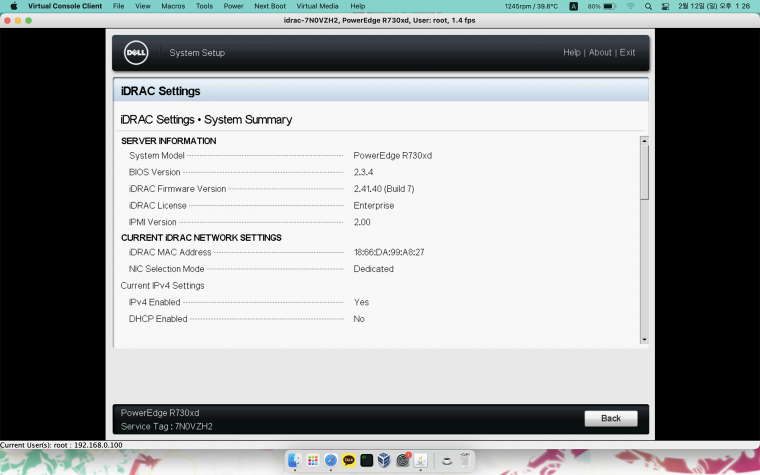Select the BIOS Version value 2.3.4
This screenshot has width=760, height=475.
click(363, 172)
